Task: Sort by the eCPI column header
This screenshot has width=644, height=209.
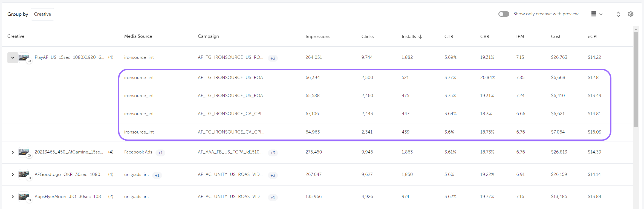Action: point(593,36)
